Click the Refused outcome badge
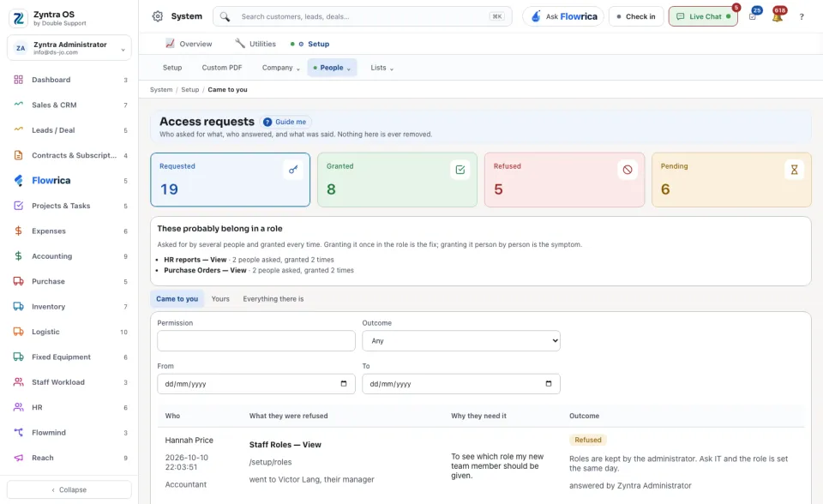The image size is (823, 504). pos(588,440)
